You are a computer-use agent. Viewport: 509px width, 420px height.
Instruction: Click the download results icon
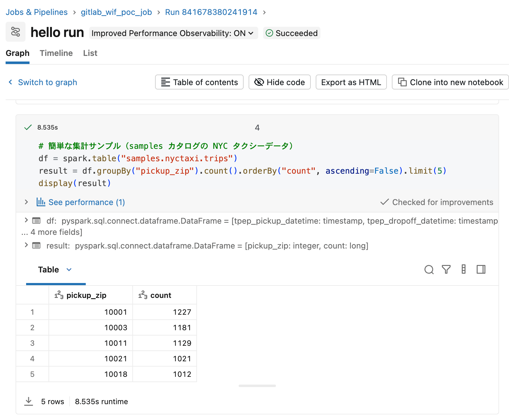tap(29, 401)
